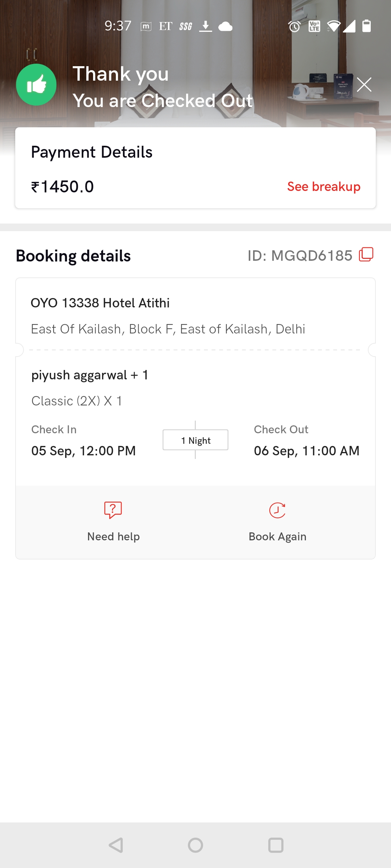Tap the ₹1450.0 payment amount
Viewport: 391px width, 868px height.
pyautogui.click(x=63, y=187)
